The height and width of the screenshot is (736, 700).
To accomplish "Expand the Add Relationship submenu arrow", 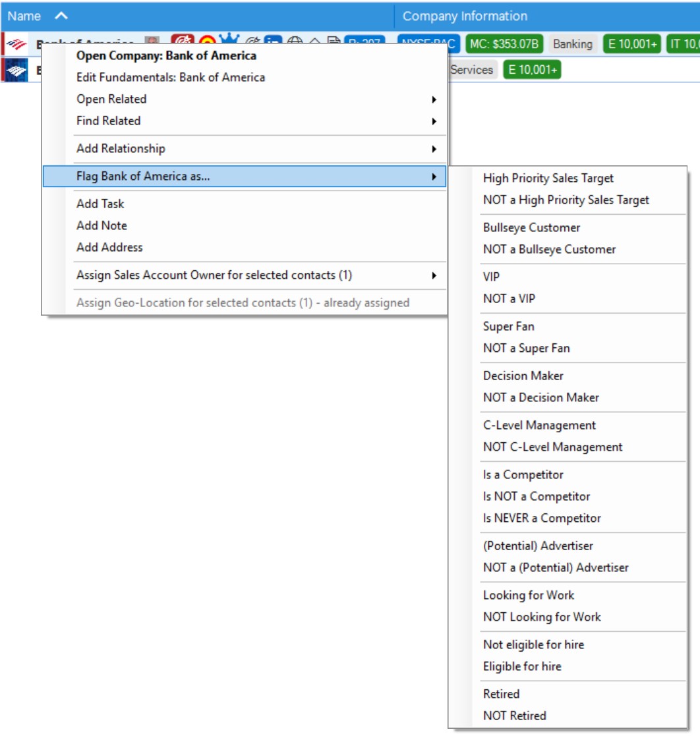I will pyautogui.click(x=434, y=150).
